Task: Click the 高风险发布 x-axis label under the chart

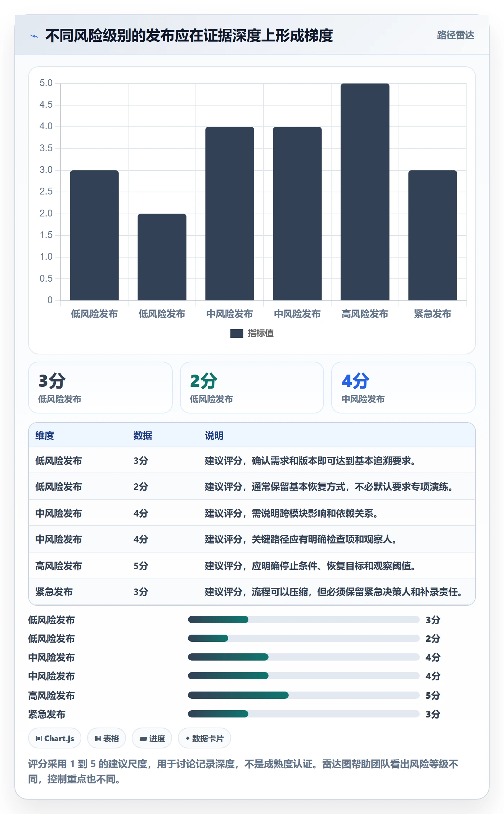Action: [365, 314]
